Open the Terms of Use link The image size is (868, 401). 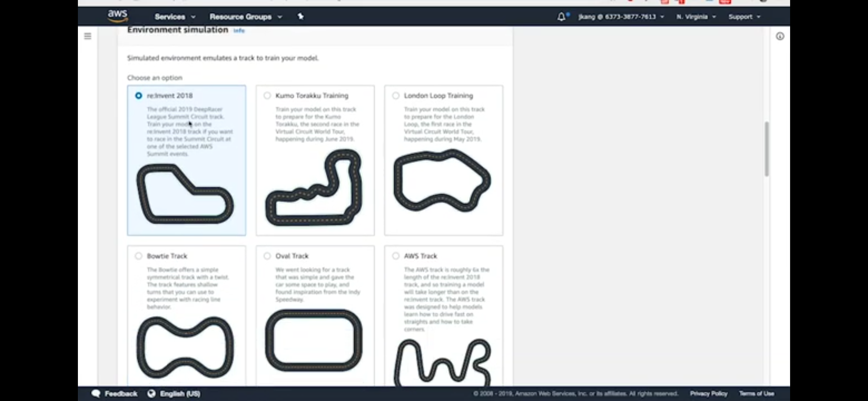(x=756, y=393)
